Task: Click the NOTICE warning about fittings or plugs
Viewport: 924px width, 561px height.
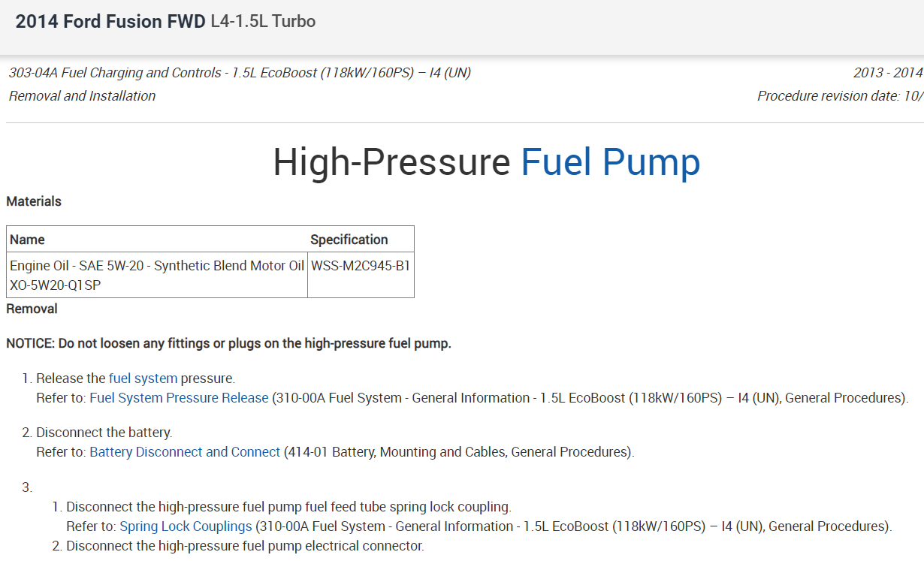Action: click(x=228, y=344)
